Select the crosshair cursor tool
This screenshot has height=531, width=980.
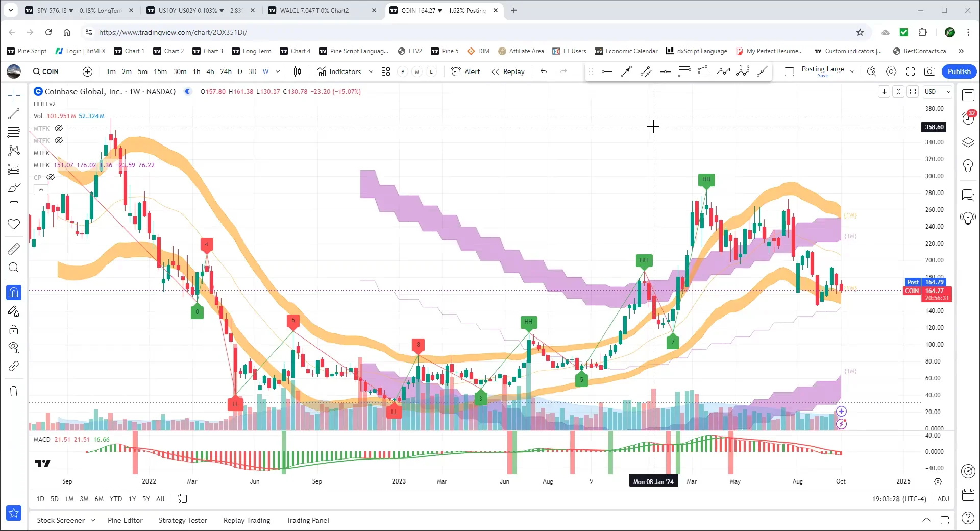click(x=14, y=95)
